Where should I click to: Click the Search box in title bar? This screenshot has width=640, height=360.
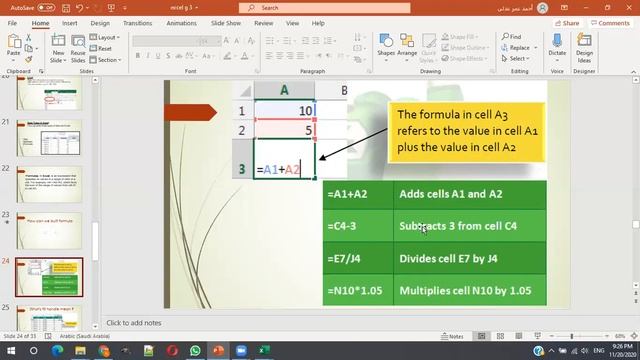(325, 8)
